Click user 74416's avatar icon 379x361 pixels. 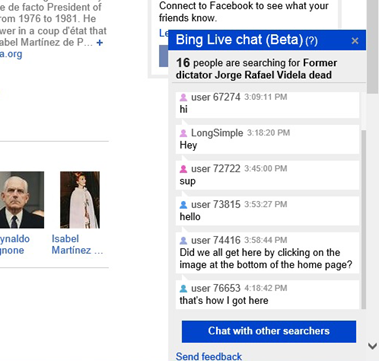183,240
